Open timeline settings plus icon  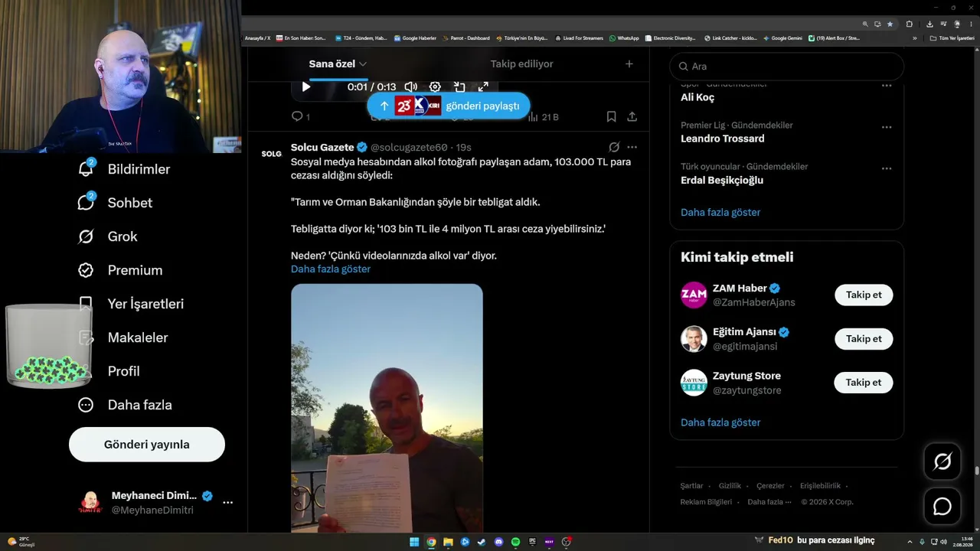(x=629, y=64)
